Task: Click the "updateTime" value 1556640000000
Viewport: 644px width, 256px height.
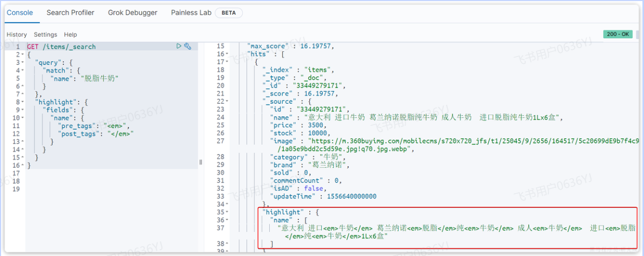Action: (351, 196)
